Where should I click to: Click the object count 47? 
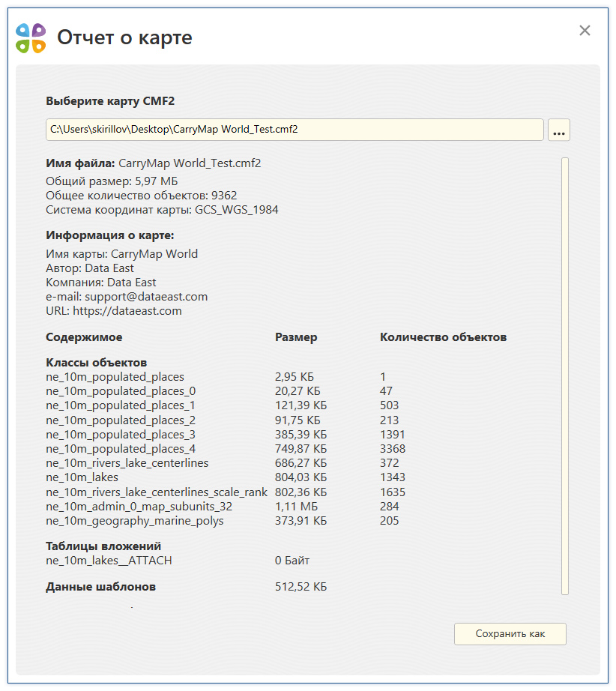(x=386, y=391)
